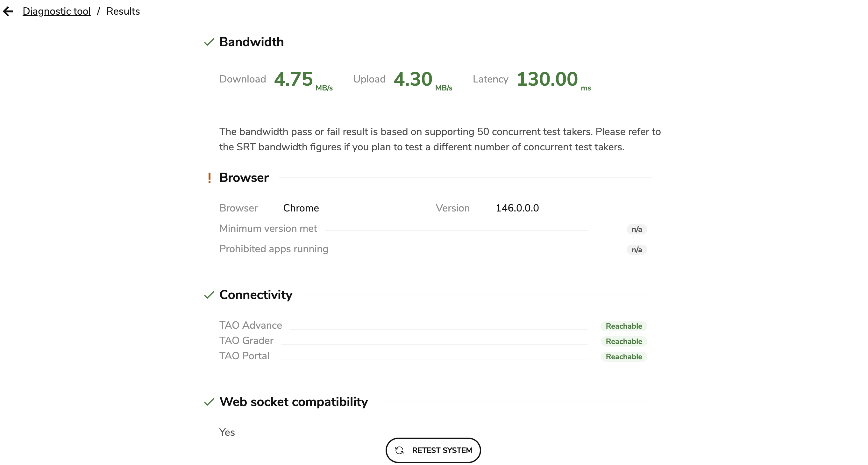The image size is (868, 465).
Task: Click the Prohibited apps running n/a badge
Action: [x=637, y=250]
